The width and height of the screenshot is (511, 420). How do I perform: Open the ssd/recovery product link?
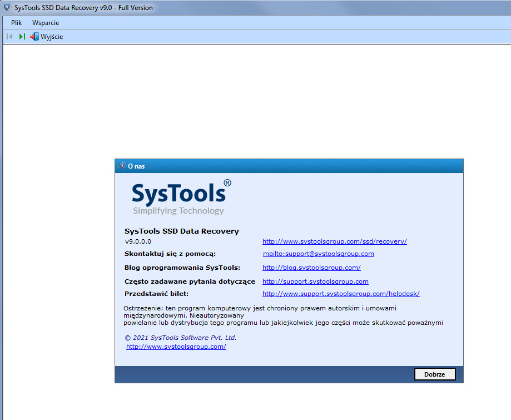335,241
